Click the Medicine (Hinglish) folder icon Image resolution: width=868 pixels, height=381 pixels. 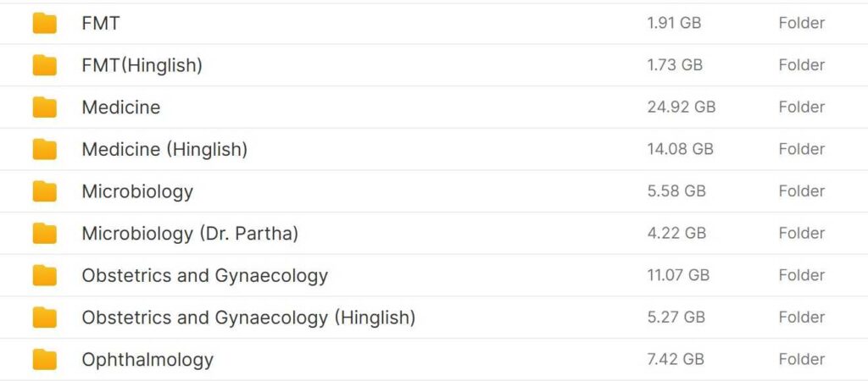pyautogui.click(x=44, y=150)
